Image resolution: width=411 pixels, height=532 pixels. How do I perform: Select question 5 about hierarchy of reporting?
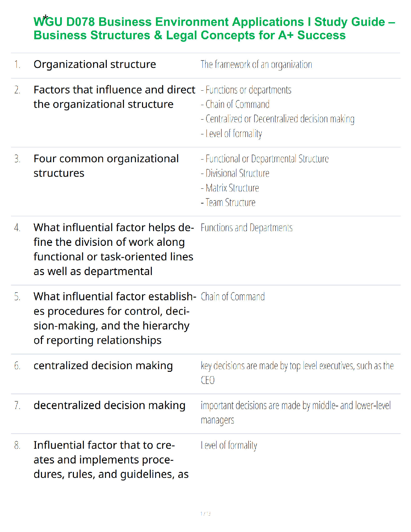[x=115, y=318]
